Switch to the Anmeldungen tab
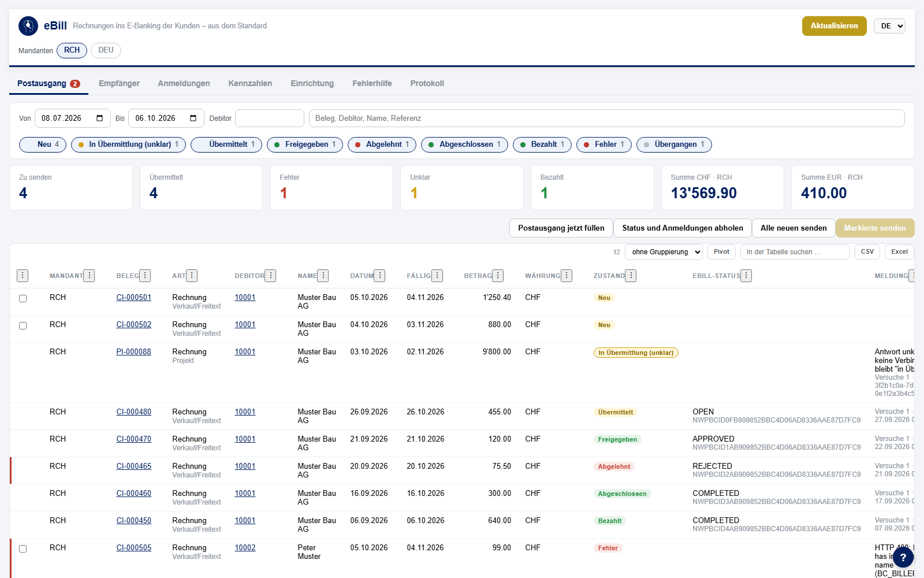Viewport: 924px width, 578px height. pos(184,83)
